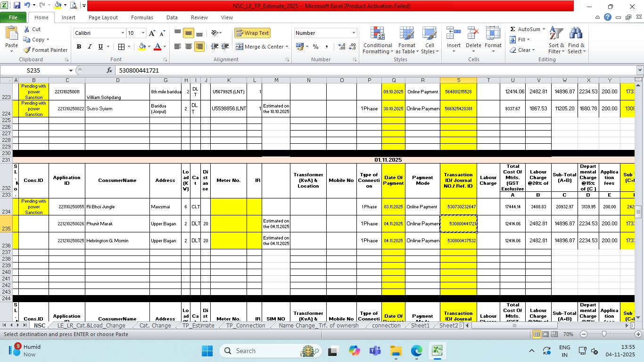Increase Decimal places
Screen dimensions: 644x362
pyautogui.click(x=341, y=47)
